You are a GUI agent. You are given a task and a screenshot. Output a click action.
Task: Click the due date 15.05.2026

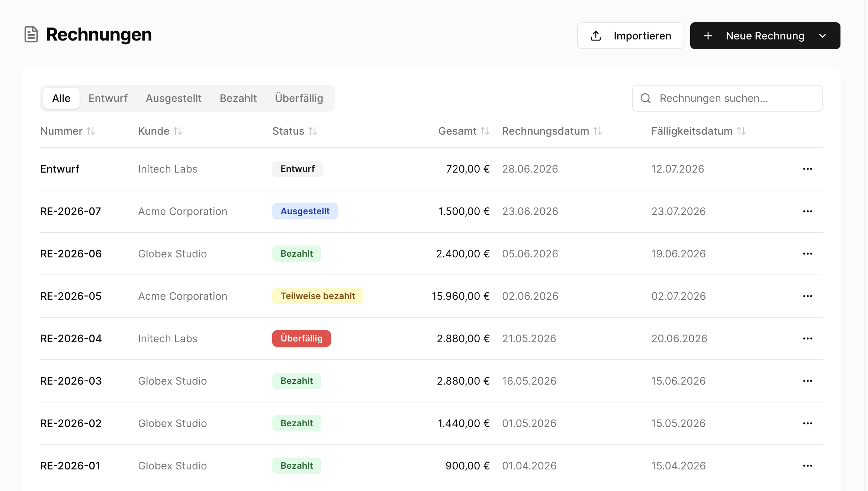click(678, 423)
